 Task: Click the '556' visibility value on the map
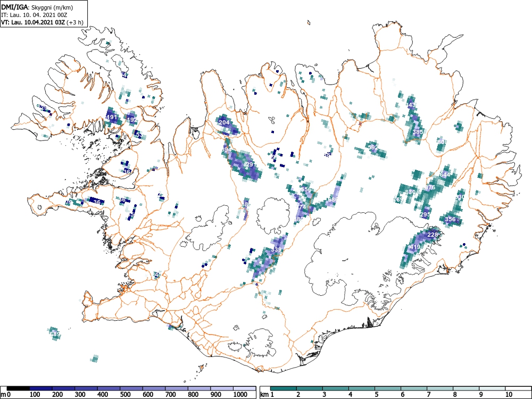(x=306, y=189)
